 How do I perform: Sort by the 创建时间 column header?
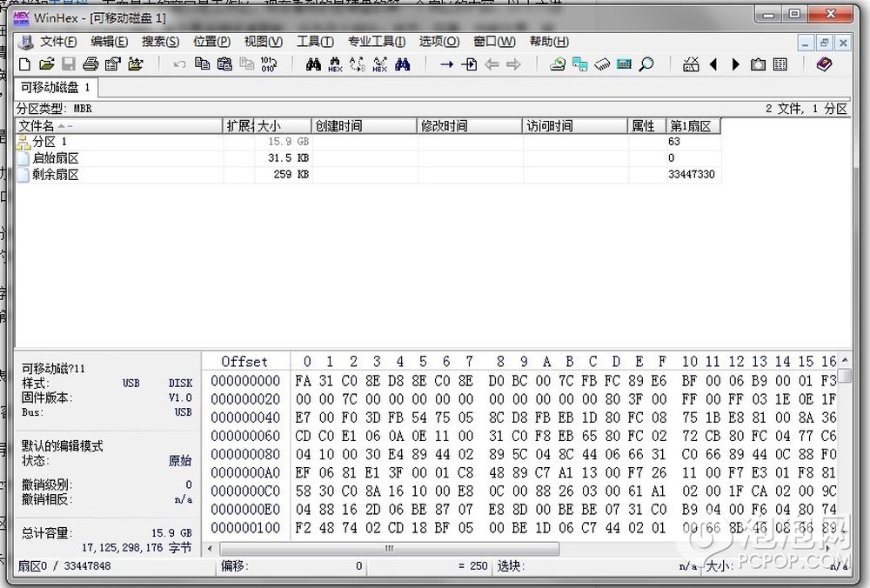point(364,126)
